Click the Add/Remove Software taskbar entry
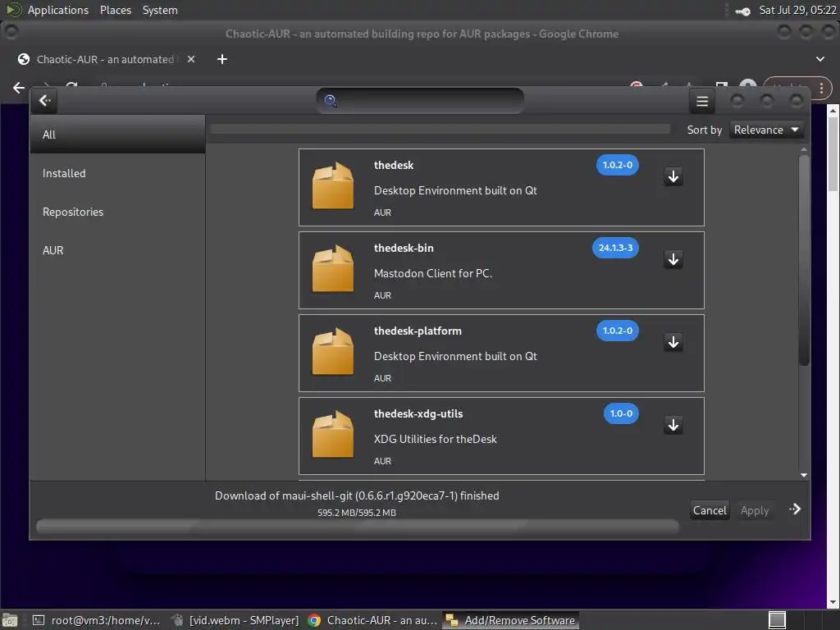Viewport: 840px width, 630px height. coord(510,620)
